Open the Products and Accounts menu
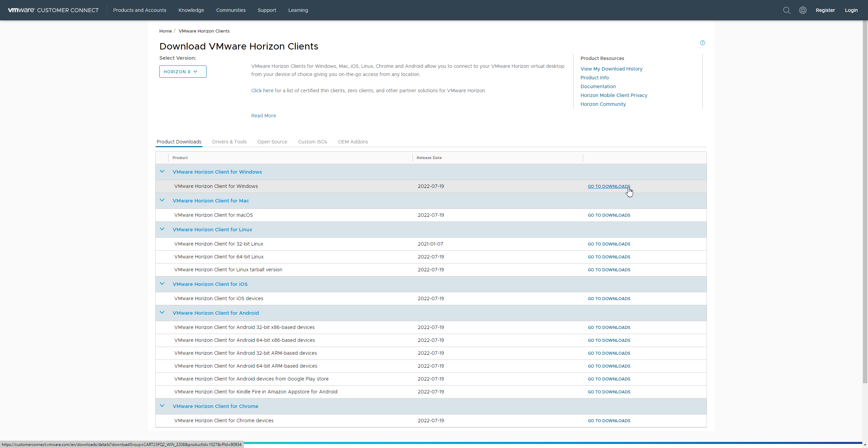868x448 pixels. pyautogui.click(x=139, y=10)
